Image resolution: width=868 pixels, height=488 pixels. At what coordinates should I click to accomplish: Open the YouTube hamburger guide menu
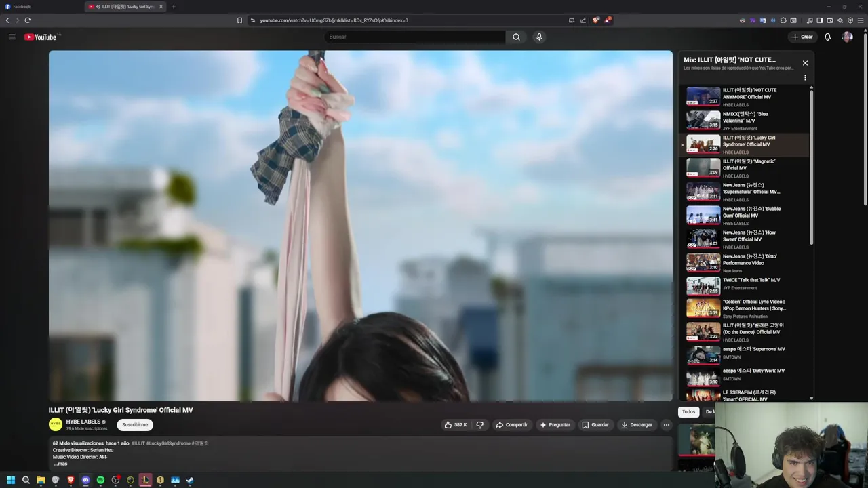pos(12,37)
